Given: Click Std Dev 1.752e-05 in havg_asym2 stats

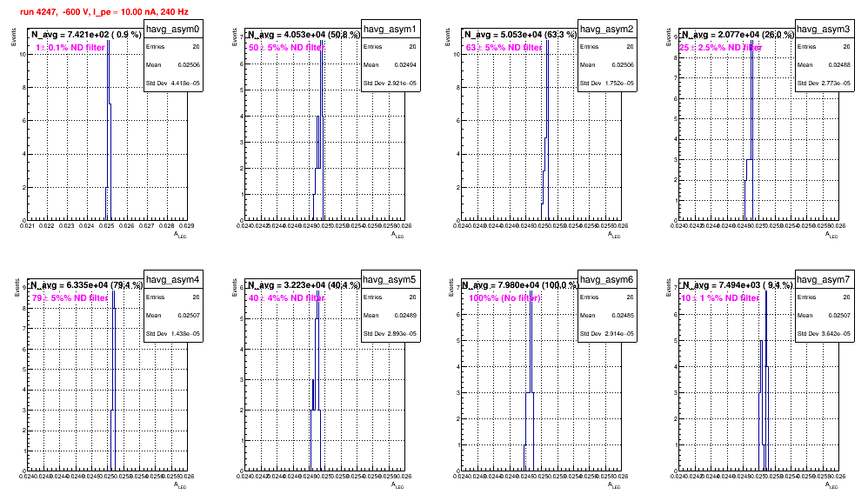Looking at the screenshot, I should (607, 83).
